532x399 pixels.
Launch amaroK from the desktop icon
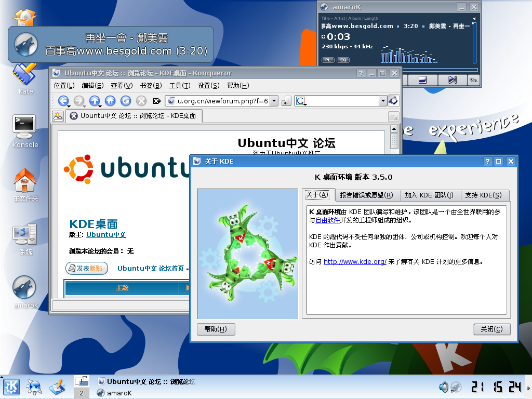(25, 292)
